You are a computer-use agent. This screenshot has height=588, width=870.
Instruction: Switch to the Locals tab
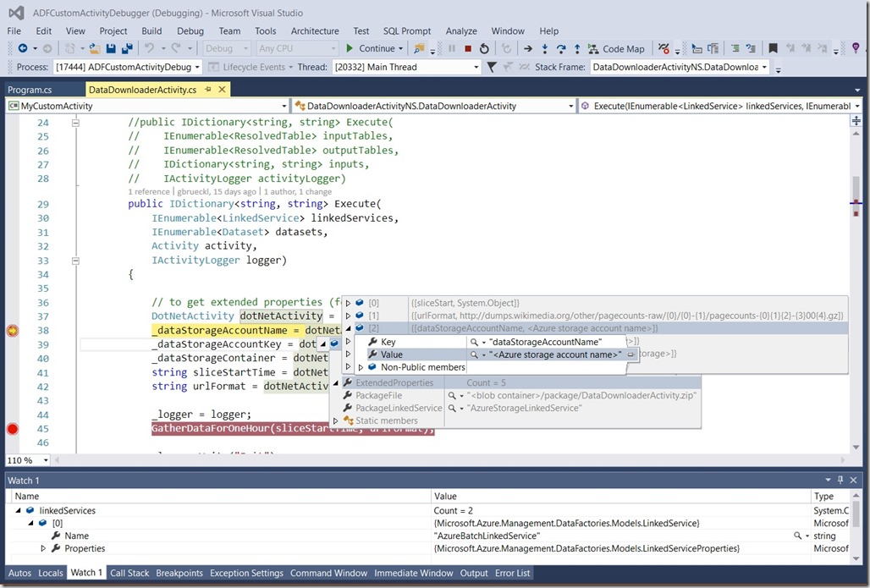coord(51,573)
